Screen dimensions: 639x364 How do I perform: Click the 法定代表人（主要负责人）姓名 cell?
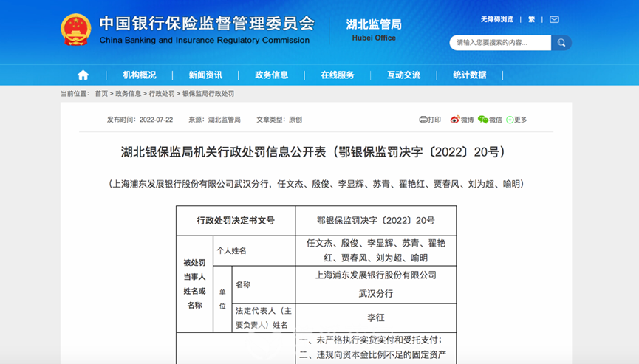click(264, 318)
